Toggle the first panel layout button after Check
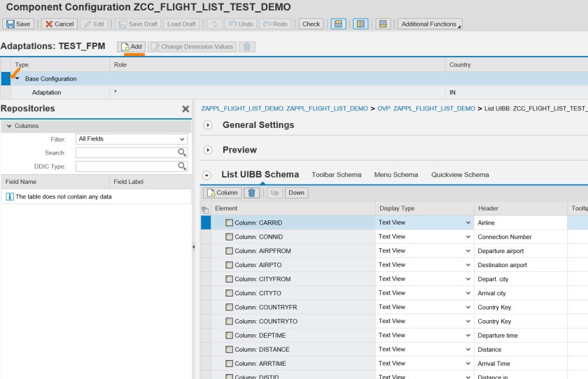 coord(338,24)
